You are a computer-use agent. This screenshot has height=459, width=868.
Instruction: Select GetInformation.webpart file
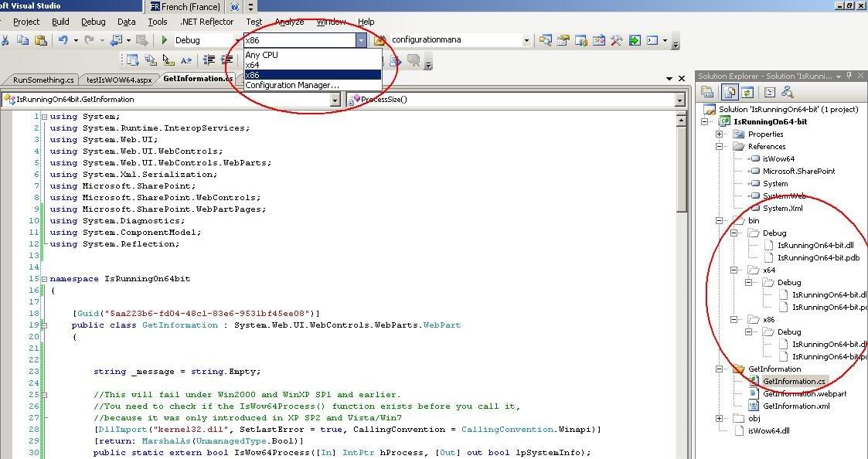click(x=805, y=393)
